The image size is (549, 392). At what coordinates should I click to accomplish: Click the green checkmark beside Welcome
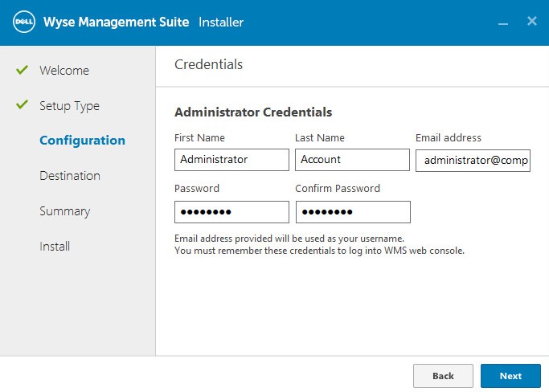22,71
